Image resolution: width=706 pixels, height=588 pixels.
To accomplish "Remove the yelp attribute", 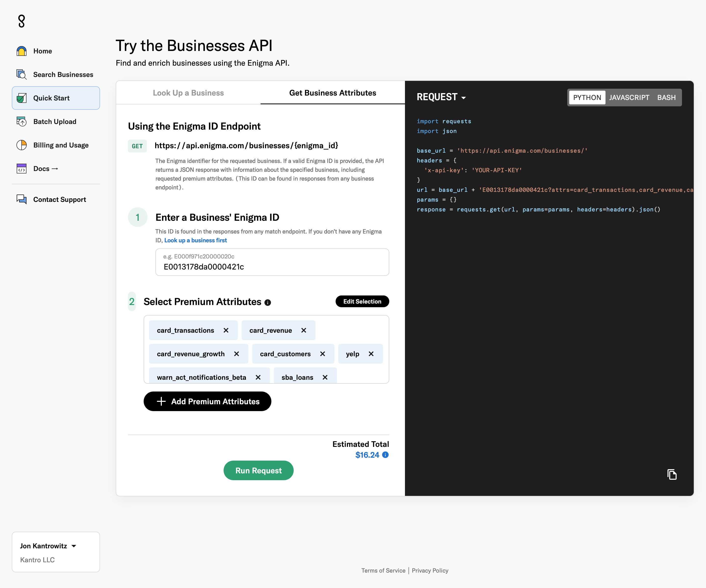I will 371,354.
